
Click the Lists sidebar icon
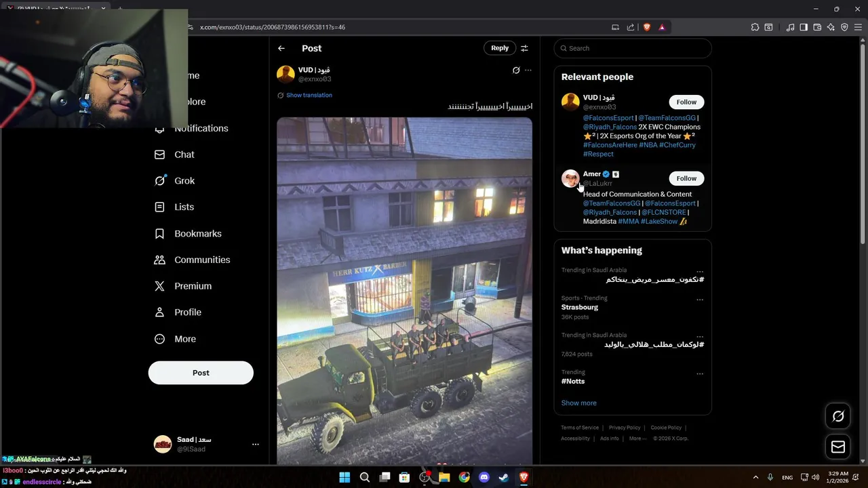click(x=159, y=207)
